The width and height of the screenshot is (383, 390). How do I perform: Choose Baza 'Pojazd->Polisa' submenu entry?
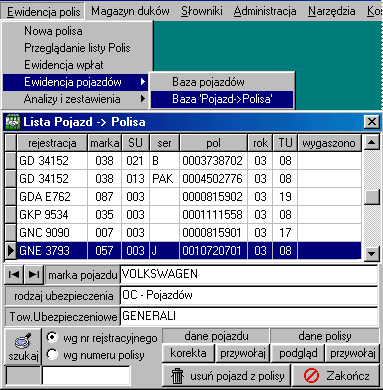222,99
